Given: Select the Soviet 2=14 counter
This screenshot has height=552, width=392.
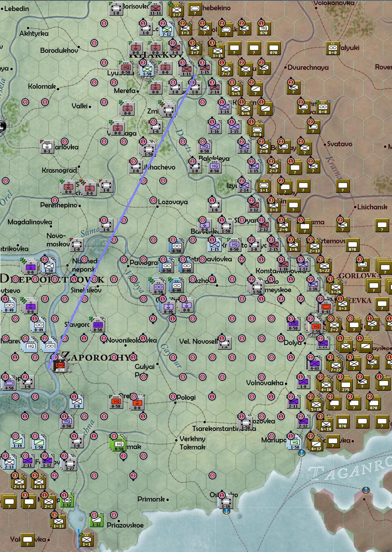Looking at the screenshot, I should click(19, 482).
